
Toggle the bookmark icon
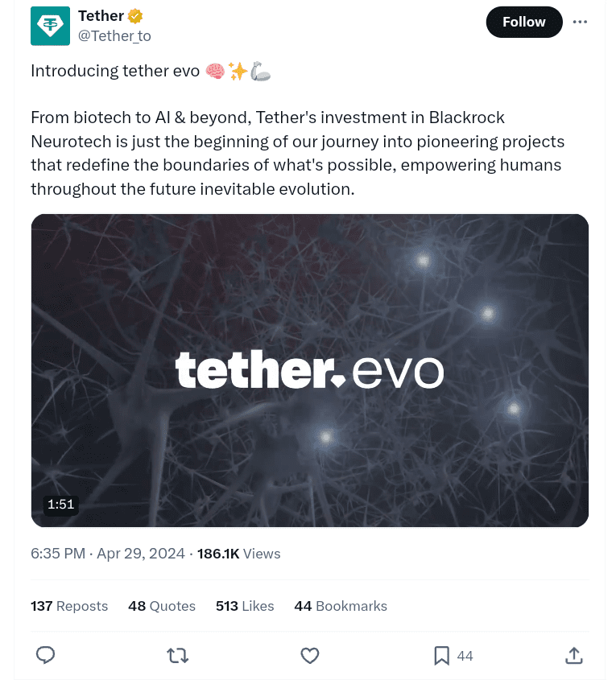(441, 655)
